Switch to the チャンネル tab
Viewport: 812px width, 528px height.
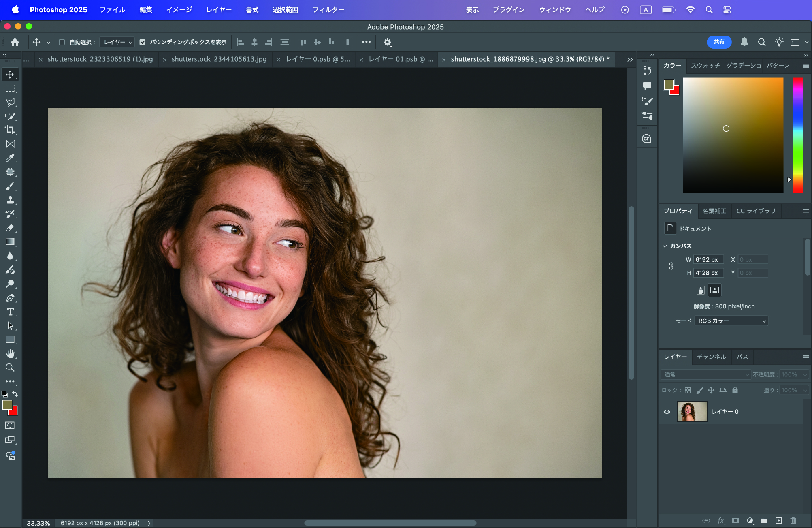pos(711,357)
